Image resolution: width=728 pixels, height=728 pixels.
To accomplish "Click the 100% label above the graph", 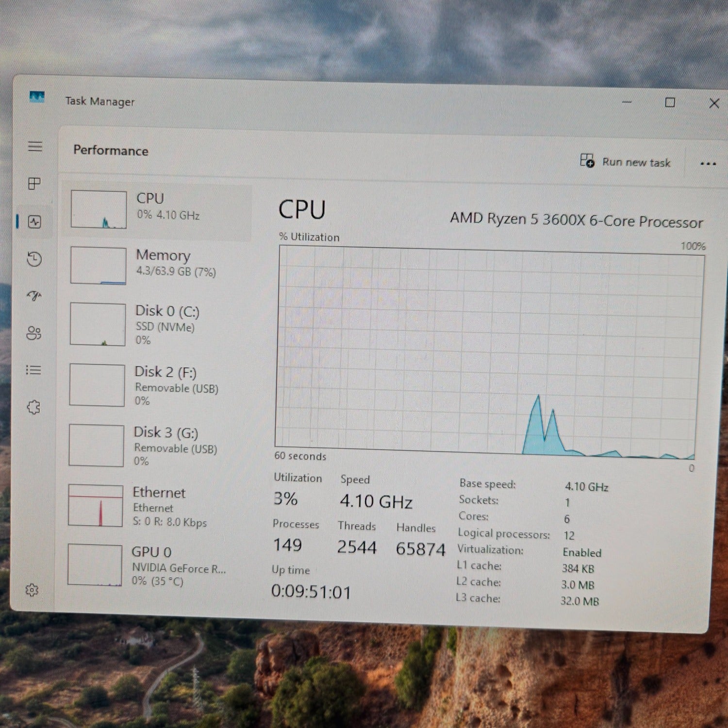I will pos(693,246).
